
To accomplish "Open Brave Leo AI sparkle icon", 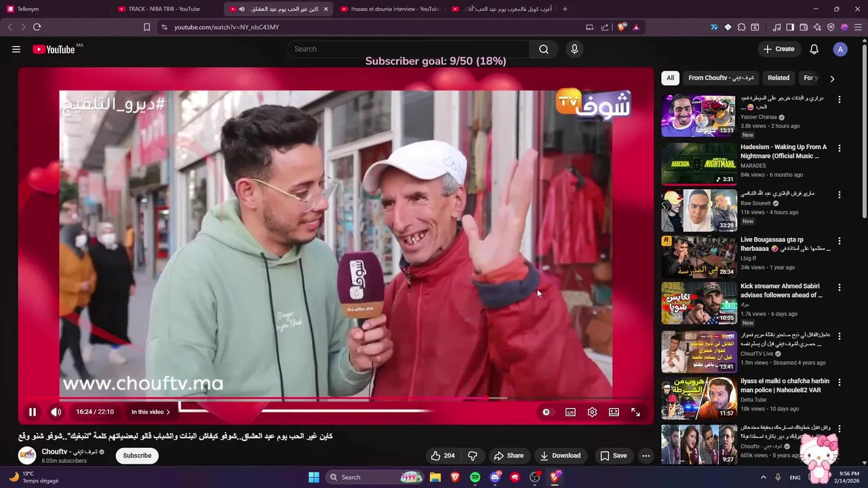I will point(817,27).
